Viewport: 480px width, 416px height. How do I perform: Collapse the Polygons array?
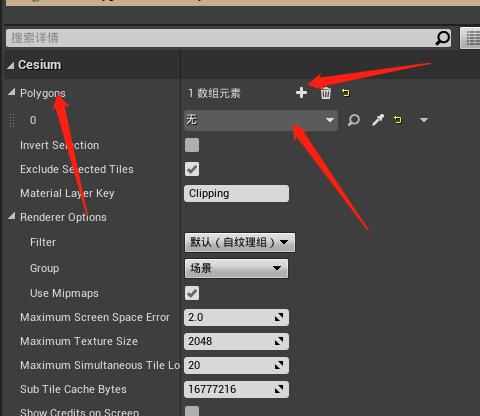[12, 92]
